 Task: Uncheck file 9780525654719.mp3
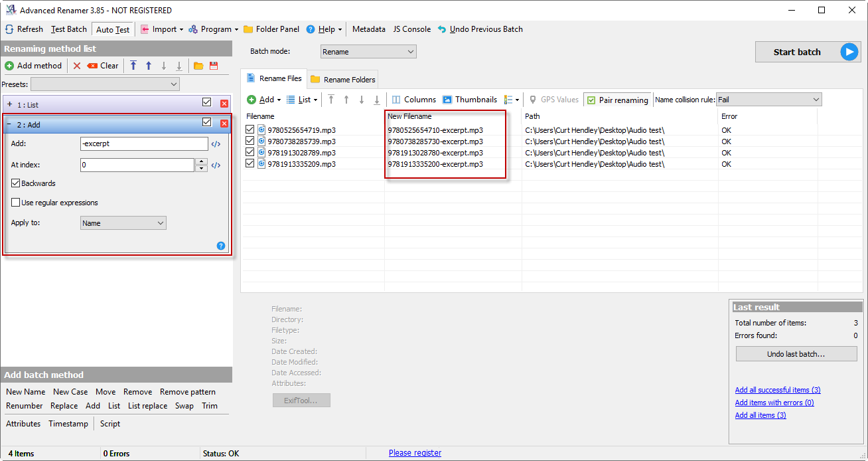click(250, 130)
